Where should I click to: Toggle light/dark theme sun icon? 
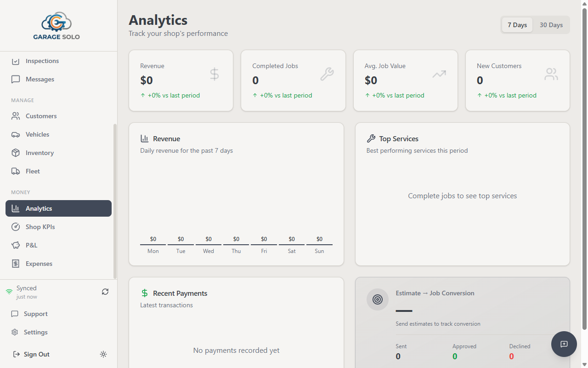tap(103, 354)
